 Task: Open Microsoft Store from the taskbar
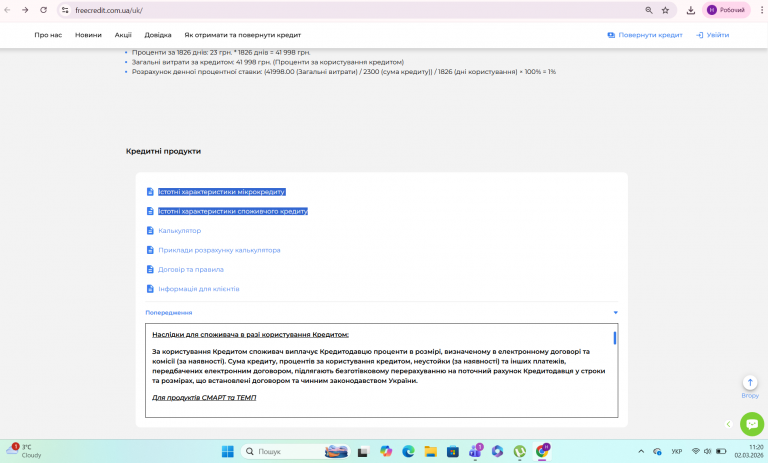click(453, 451)
